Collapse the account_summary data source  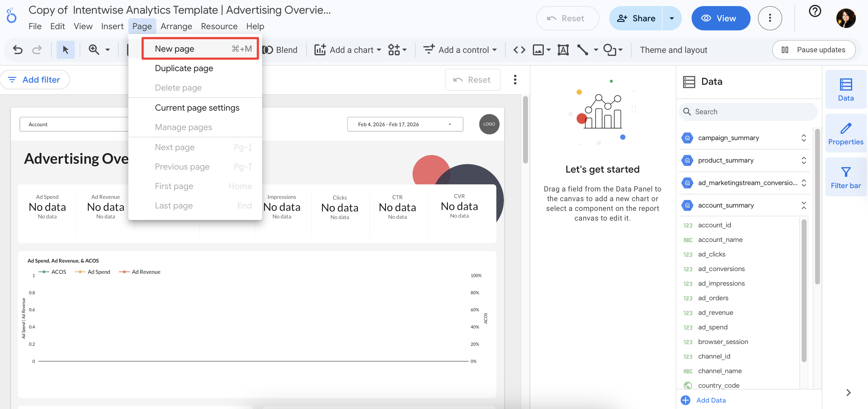click(x=804, y=205)
